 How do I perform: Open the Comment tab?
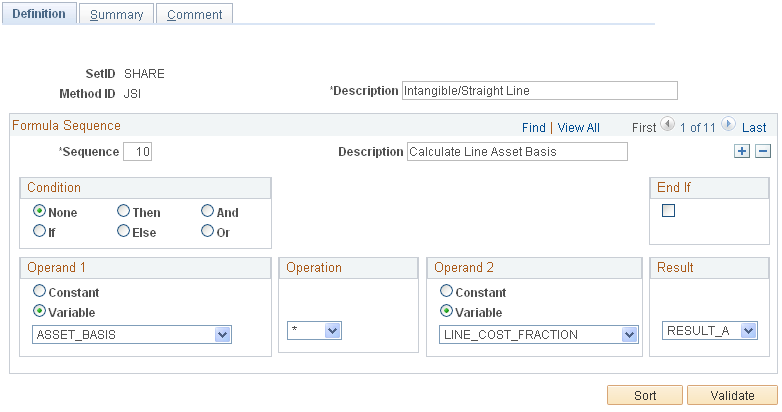194,14
